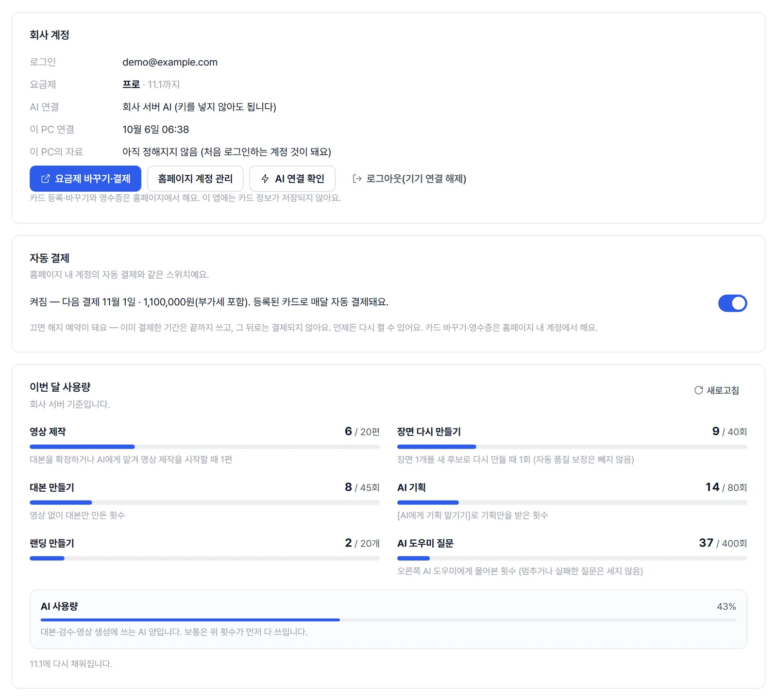The image size is (777, 700).
Task: Click the refresh circular arrow icon
Action: point(698,390)
